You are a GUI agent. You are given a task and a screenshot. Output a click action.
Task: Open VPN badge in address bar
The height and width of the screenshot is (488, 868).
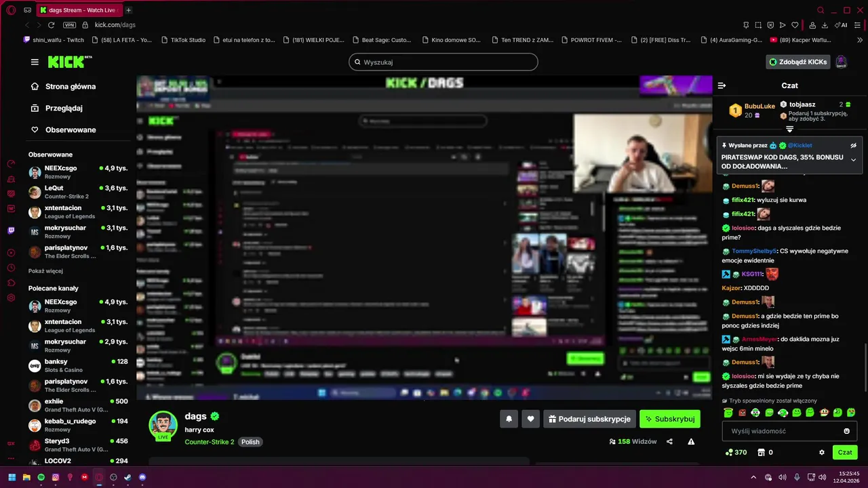coord(69,25)
